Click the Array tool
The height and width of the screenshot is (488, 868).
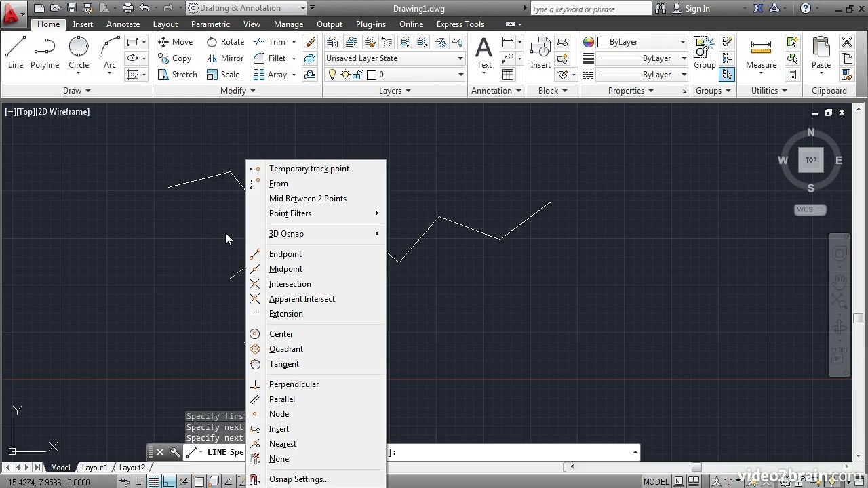coord(271,75)
